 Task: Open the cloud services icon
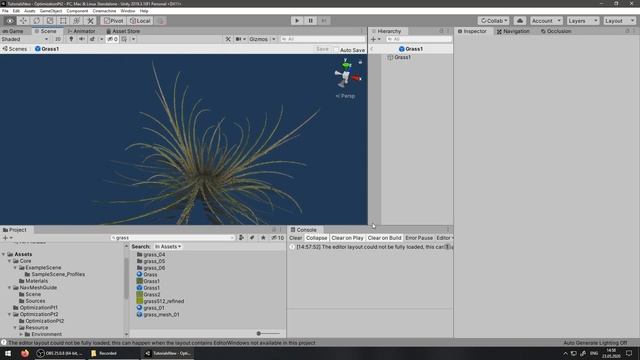click(x=520, y=21)
